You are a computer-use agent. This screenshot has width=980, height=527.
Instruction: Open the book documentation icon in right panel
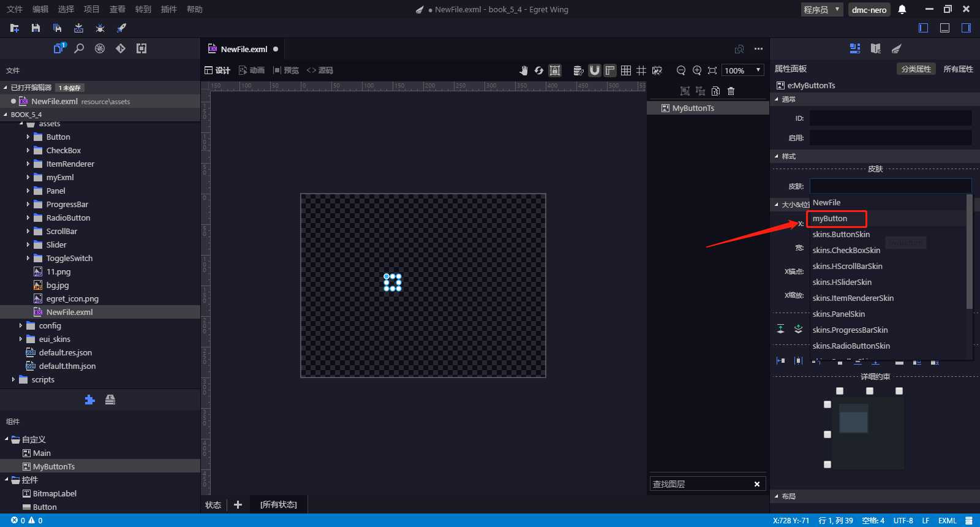(x=876, y=48)
